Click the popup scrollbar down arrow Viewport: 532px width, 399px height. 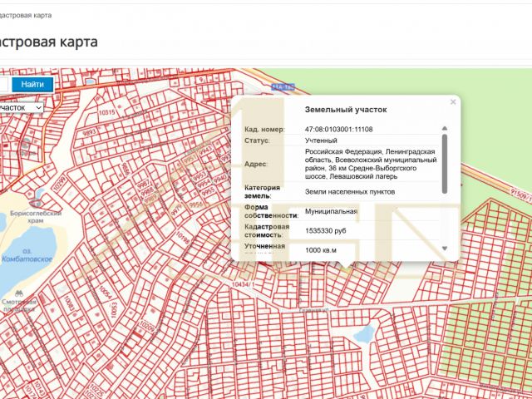click(445, 249)
